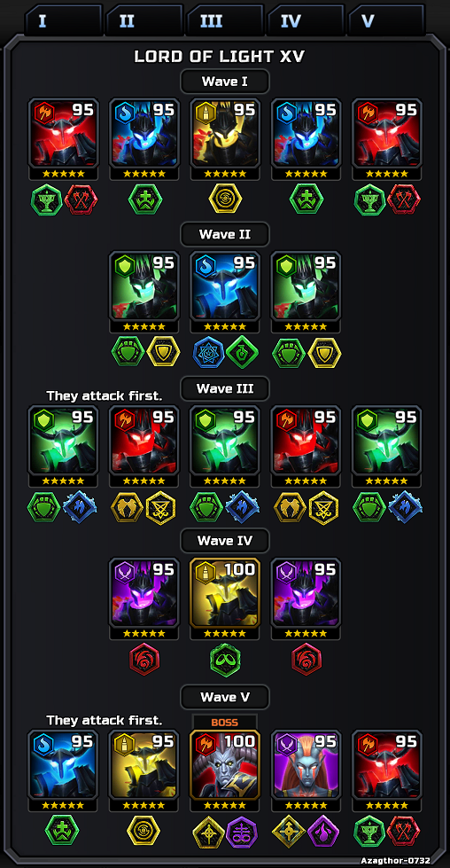The image size is (450, 868).
Task: Click the yellow spiral talisman icon under Wave I
Action: click(x=225, y=199)
